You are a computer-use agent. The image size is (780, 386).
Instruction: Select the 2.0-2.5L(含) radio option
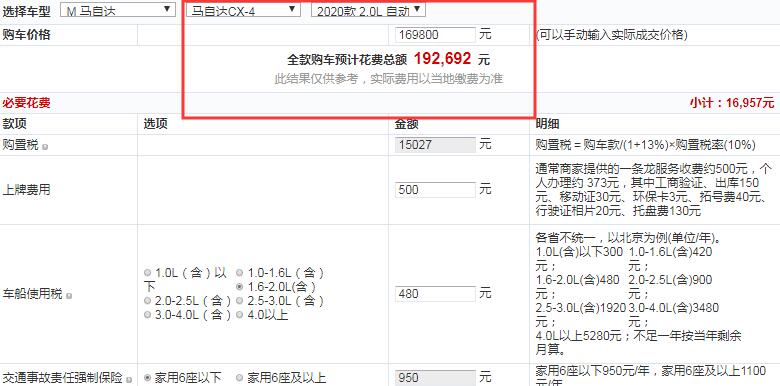tap(147, 301)
